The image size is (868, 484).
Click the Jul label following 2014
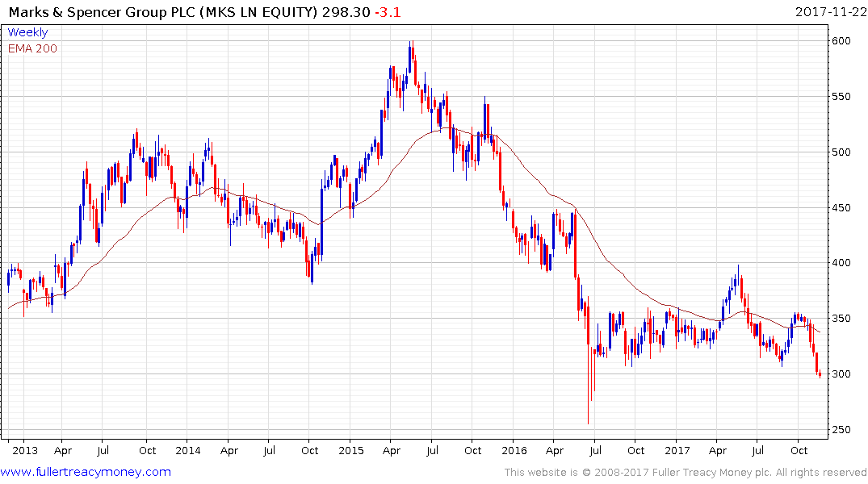[x=269, y=451]
